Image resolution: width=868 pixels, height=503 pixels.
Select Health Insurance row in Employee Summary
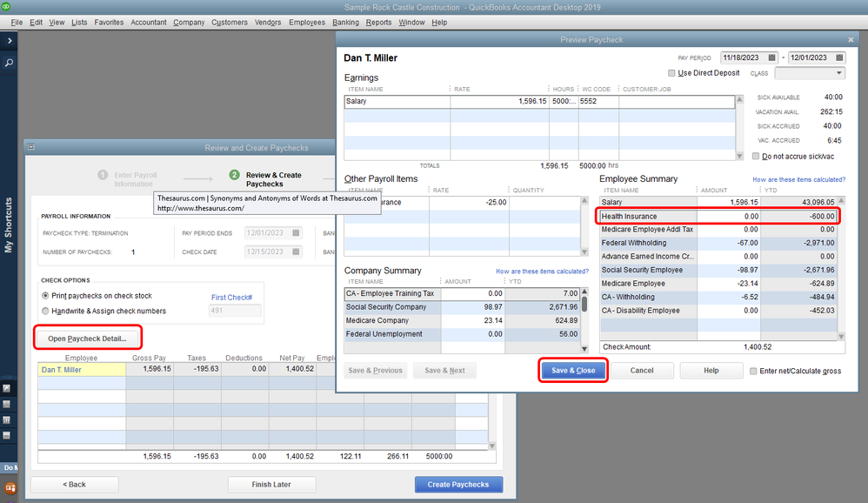coord(718,216)
